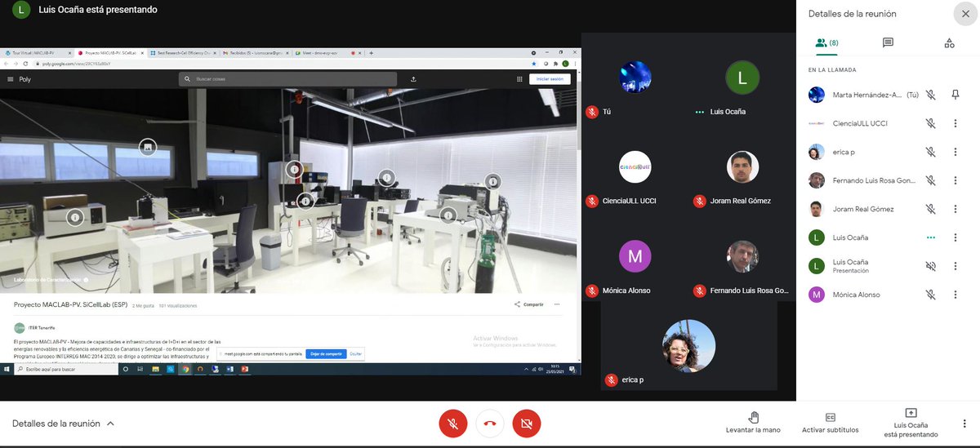Expand Detalles de la reunión at bottom left
Image resolution: width=980 pixels, height=448 pixels.
click(x=63, y=424)
